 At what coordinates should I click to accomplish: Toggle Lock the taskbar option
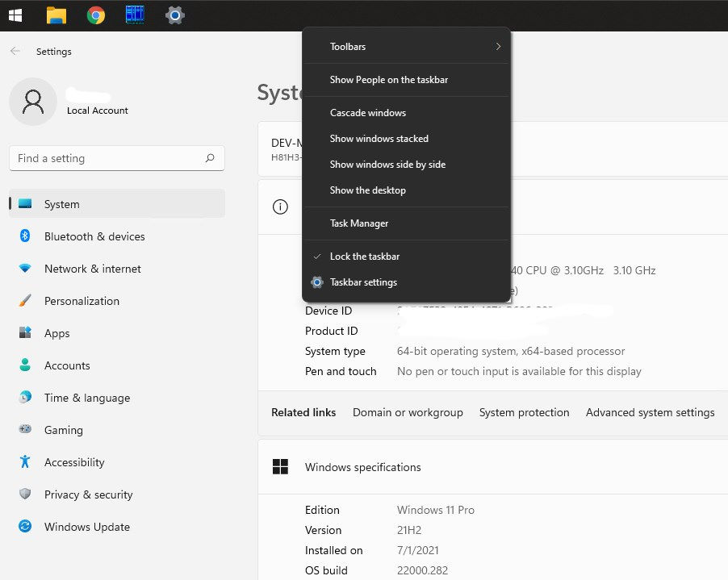[x=365, y=257]
